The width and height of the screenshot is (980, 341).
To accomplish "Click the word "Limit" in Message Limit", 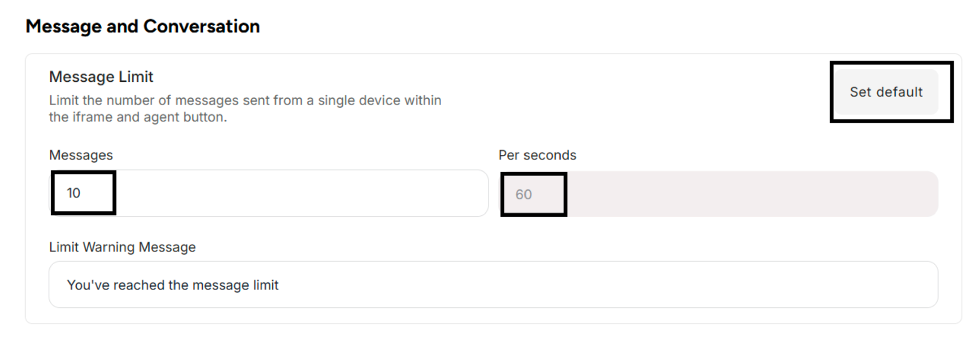I will click(x=136, y=77).
